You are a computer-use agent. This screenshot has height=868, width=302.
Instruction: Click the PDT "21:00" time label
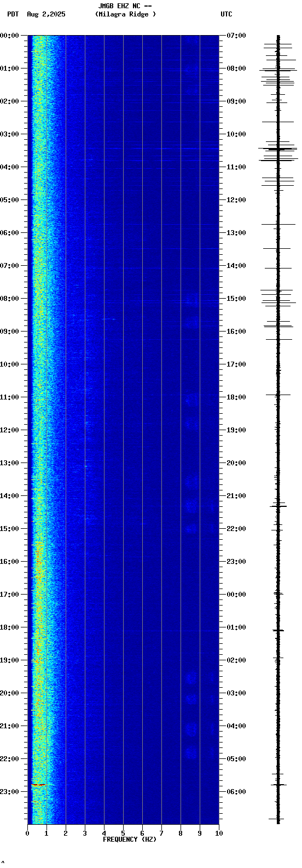coord(9,726)
